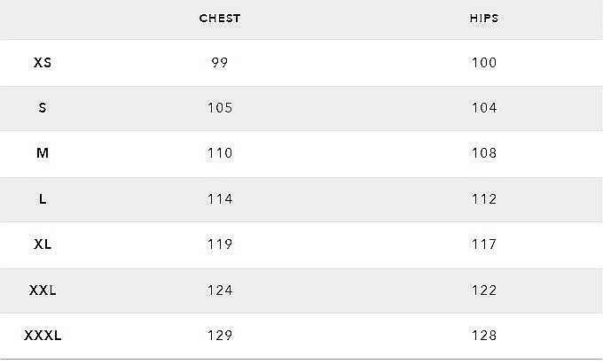Select the L size row label
The image size is (603, 364).
tap(43, 199)
